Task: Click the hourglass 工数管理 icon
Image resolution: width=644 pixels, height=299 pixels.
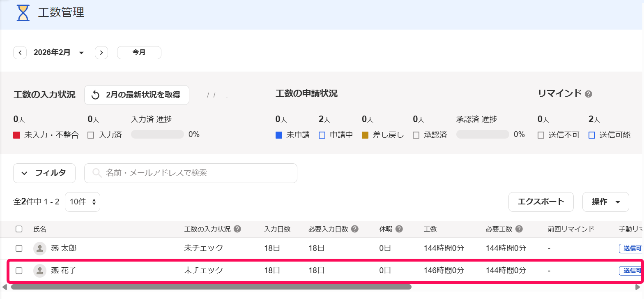Action: pos(23,13)
